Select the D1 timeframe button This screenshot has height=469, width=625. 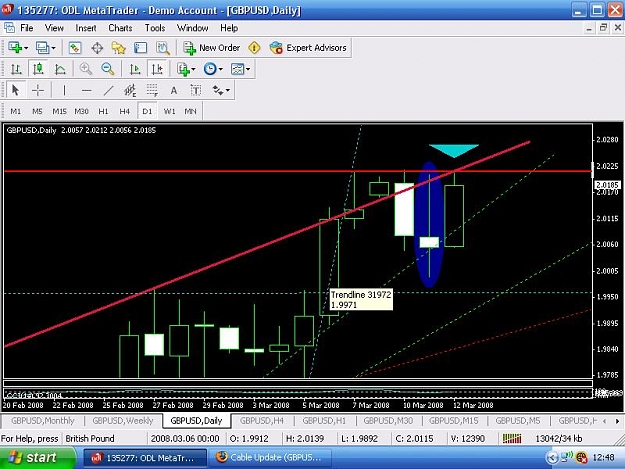(147, 111)
